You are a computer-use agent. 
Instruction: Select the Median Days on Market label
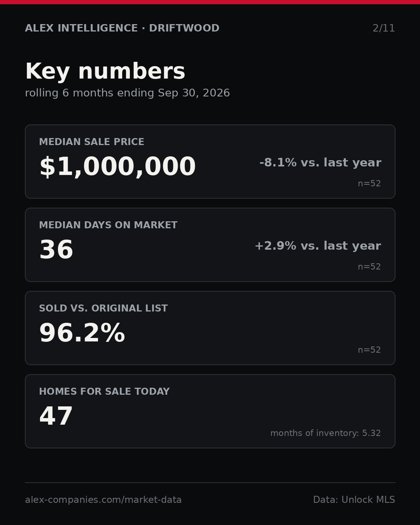(108, 225)
